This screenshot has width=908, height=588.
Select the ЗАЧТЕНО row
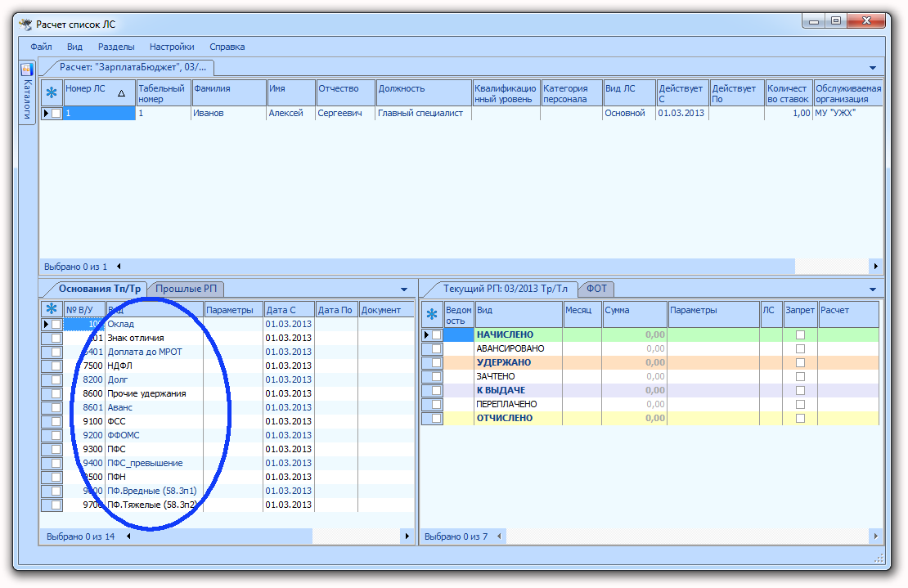650,376
